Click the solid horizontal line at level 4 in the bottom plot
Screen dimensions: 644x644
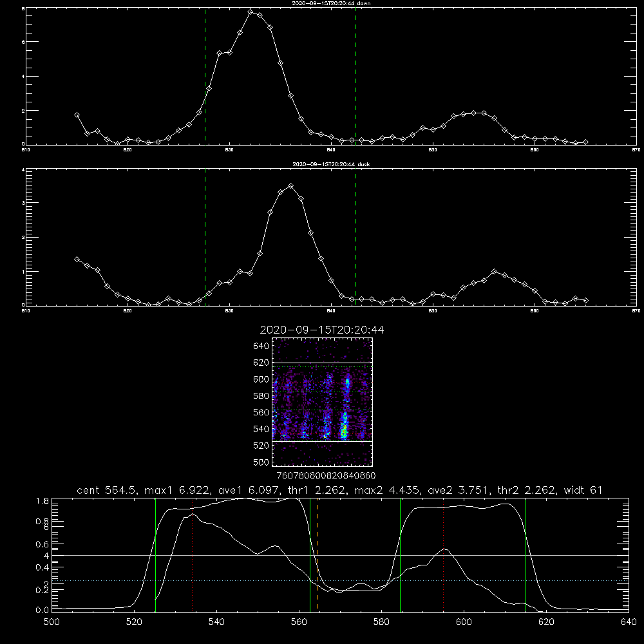point(340,555)
